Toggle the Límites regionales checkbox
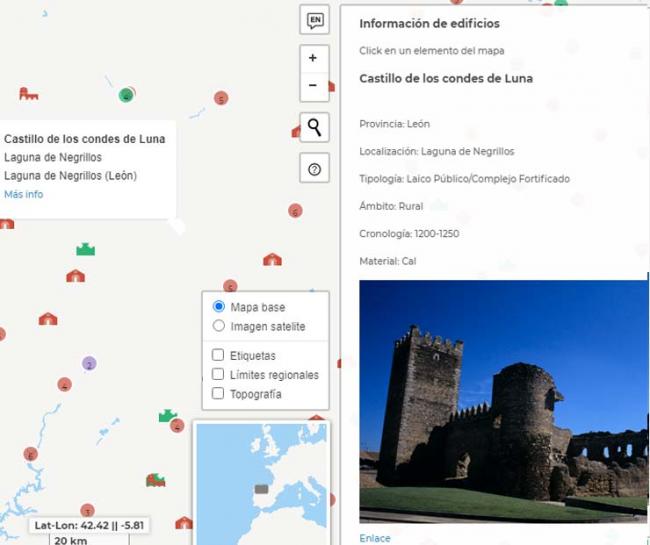The image size is (650, 545). (218, 375)
